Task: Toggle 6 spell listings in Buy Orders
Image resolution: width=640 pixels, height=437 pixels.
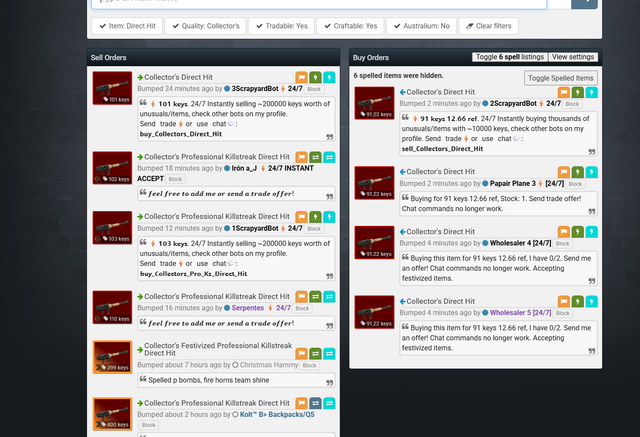Action: (510, 57)
